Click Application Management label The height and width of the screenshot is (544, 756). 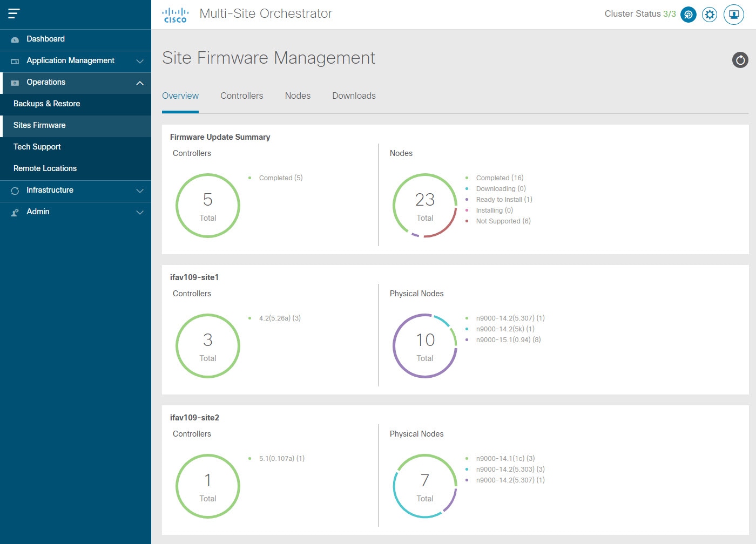[70, 60]
